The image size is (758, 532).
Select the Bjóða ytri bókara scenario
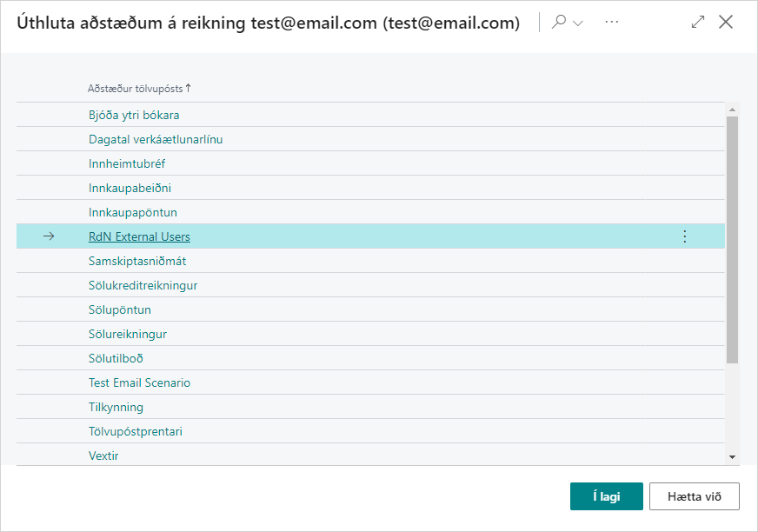[134, 115]
